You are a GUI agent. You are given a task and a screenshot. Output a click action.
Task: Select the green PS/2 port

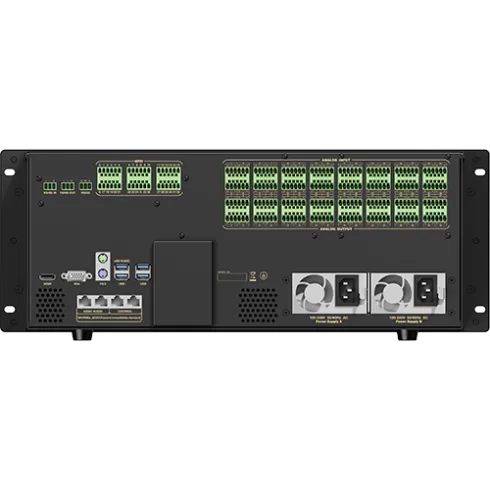pos(103,258)
